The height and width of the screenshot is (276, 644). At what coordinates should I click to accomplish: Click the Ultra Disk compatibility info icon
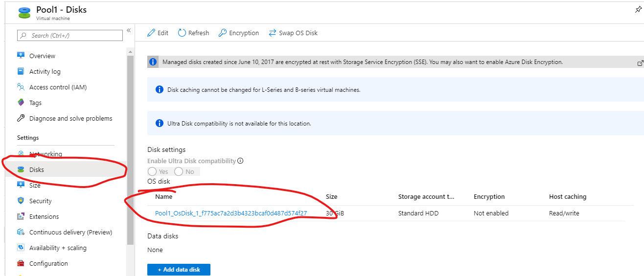coord(240,161)
